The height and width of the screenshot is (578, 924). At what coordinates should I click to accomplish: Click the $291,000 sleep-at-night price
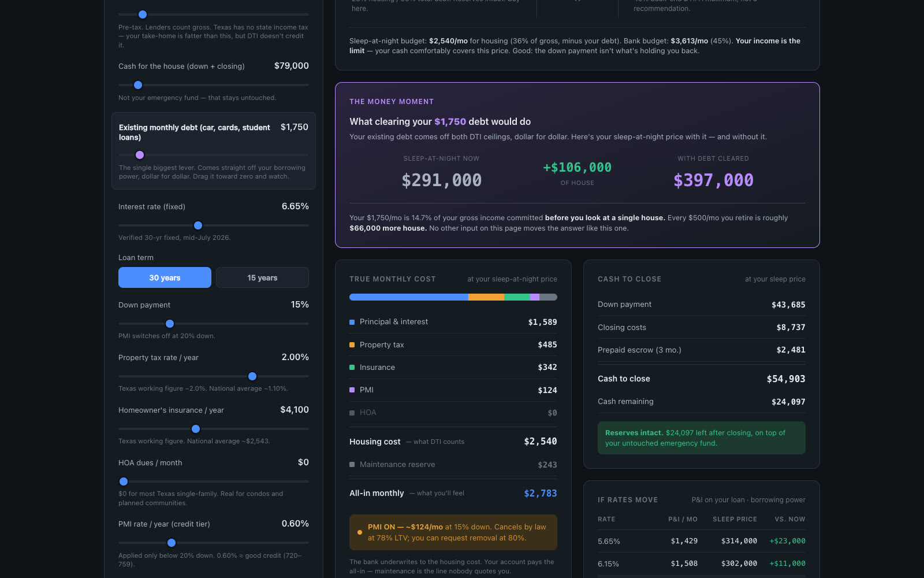pos(442,180)
